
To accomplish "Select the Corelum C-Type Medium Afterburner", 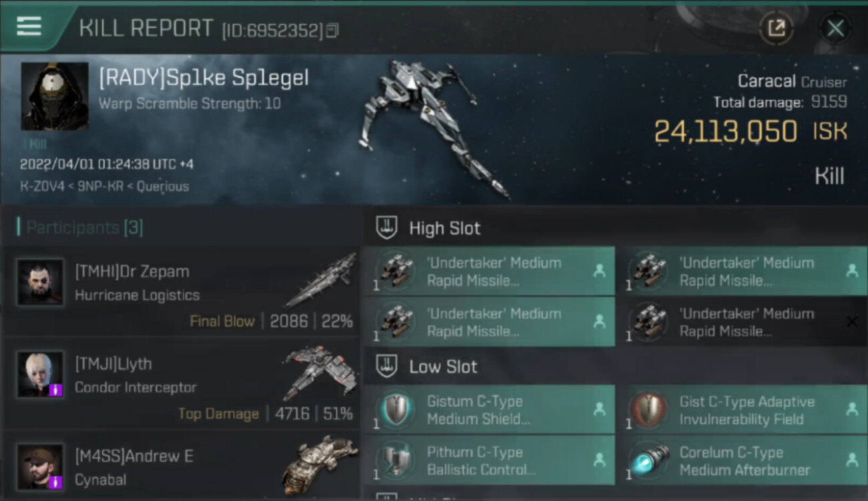I will point(742,460).
